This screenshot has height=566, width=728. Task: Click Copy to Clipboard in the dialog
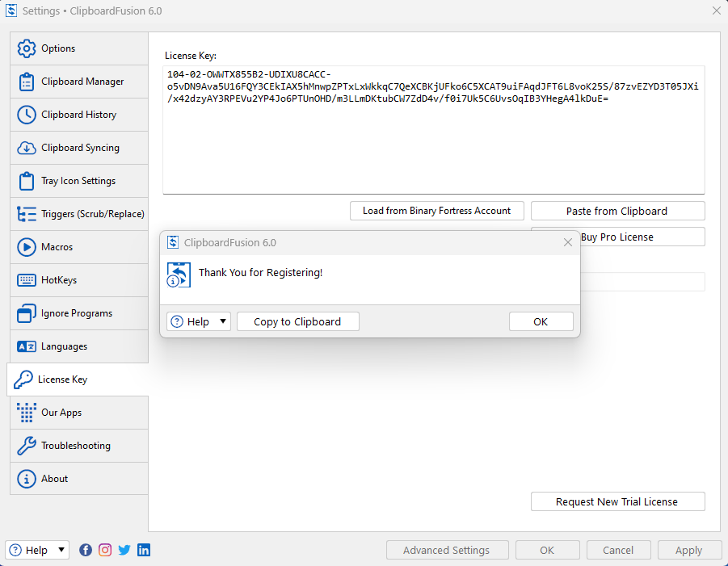point(298,321)
